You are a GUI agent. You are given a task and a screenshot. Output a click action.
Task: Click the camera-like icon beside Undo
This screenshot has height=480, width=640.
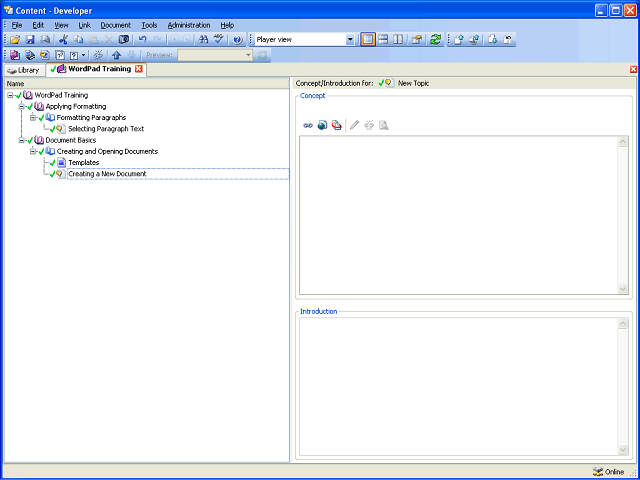pyautogui.click(x=124, y=40)
